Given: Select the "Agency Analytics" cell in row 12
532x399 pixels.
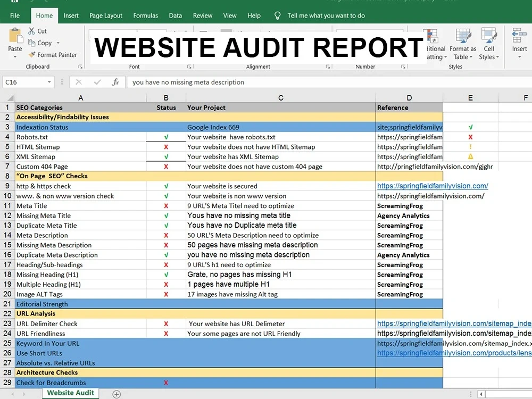Looking at the screenshot, I should coord(409,215).
